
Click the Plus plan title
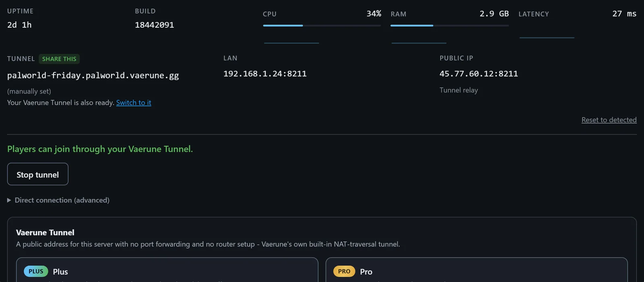coord(60,272)
